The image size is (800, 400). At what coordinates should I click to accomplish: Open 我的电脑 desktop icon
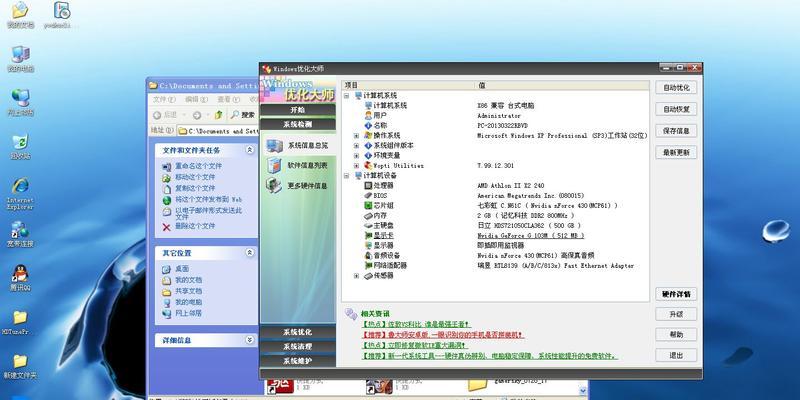[20, 59]
